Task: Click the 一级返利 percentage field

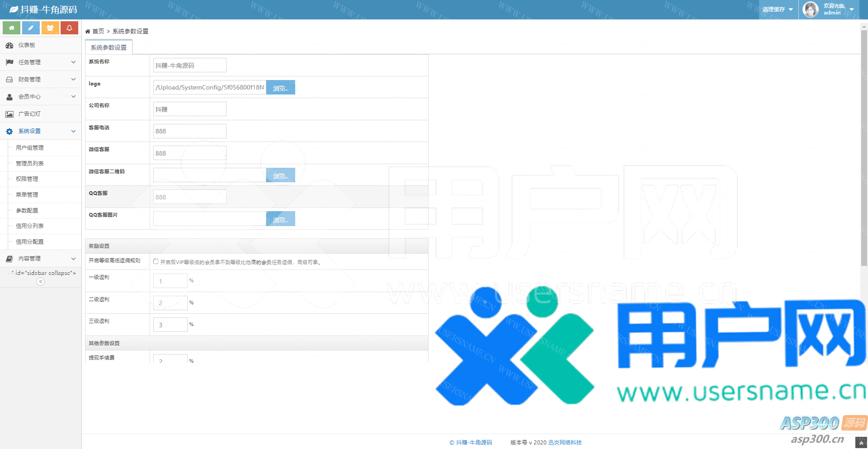Action: point(170,281)
